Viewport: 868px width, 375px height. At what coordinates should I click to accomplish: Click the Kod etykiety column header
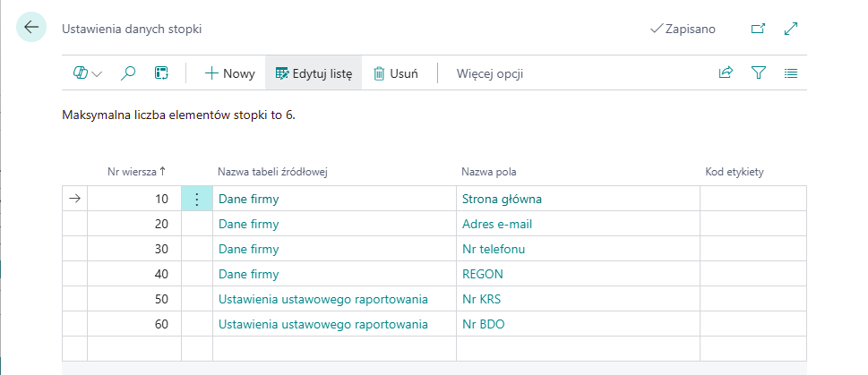click(x=734, y=172)
